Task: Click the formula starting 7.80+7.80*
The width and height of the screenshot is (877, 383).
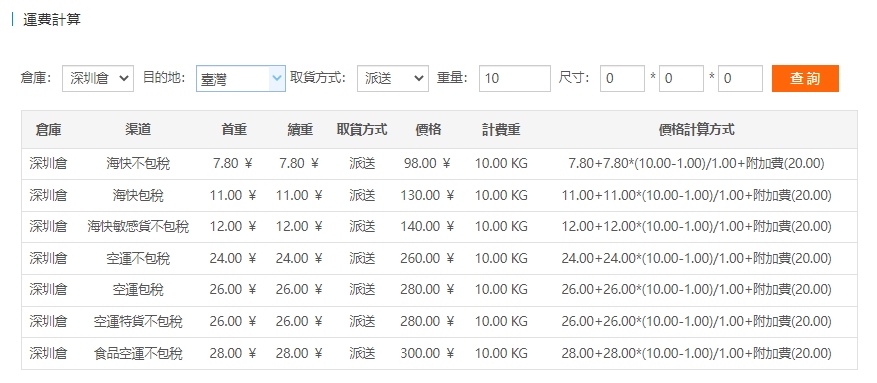Action: pos(696,164)
